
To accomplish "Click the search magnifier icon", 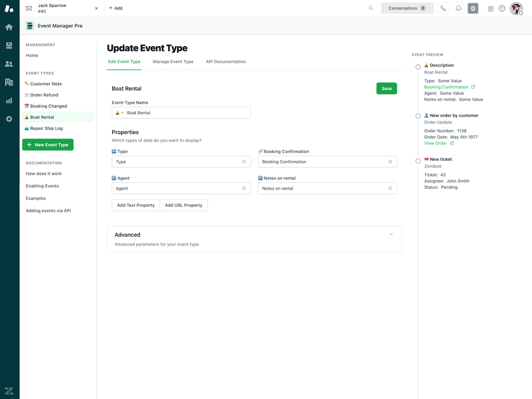I will click(x=370, y=8).
